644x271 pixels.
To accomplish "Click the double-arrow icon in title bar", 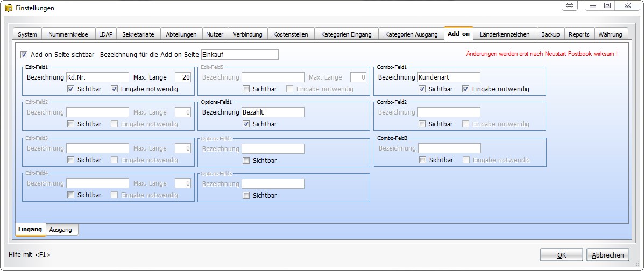I will 569,6.
